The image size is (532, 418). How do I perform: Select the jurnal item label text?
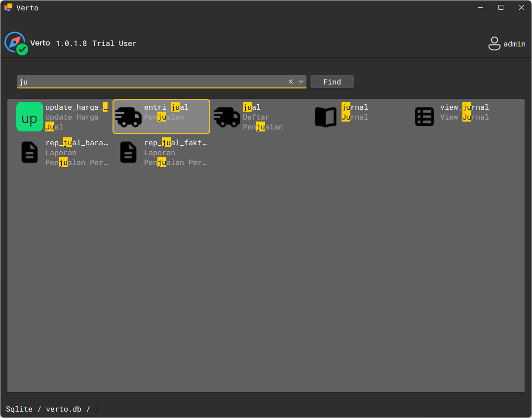(x=354, y=107)
